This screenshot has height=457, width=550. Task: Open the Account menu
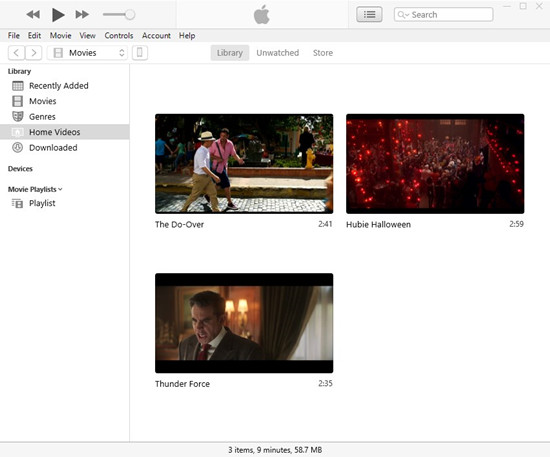tap(156, 35)
